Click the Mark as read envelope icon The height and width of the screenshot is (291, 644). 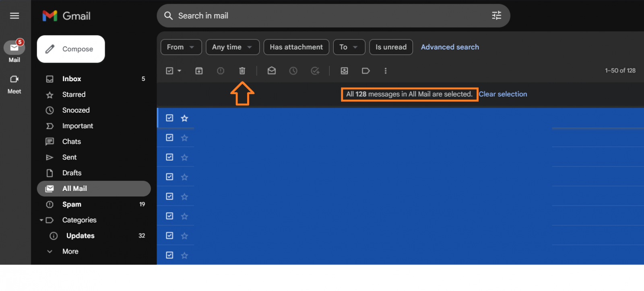pyautogui.click(x=272, y=71)
